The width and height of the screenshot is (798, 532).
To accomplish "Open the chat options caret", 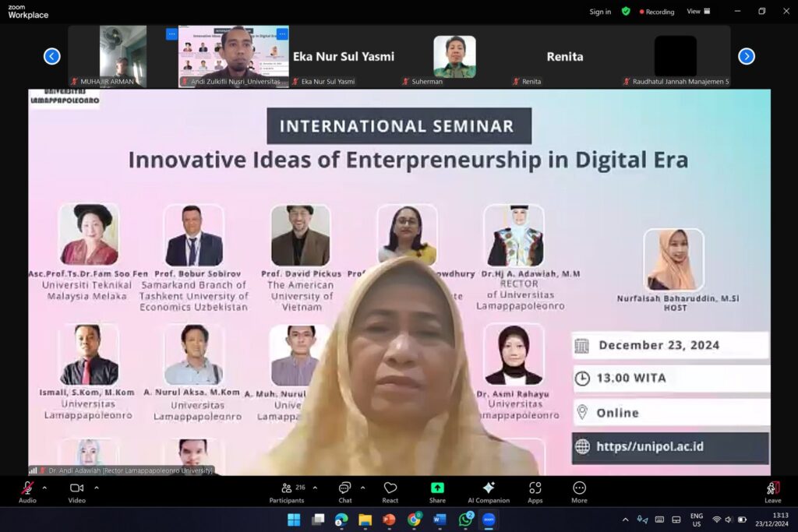I will (362, 488).
